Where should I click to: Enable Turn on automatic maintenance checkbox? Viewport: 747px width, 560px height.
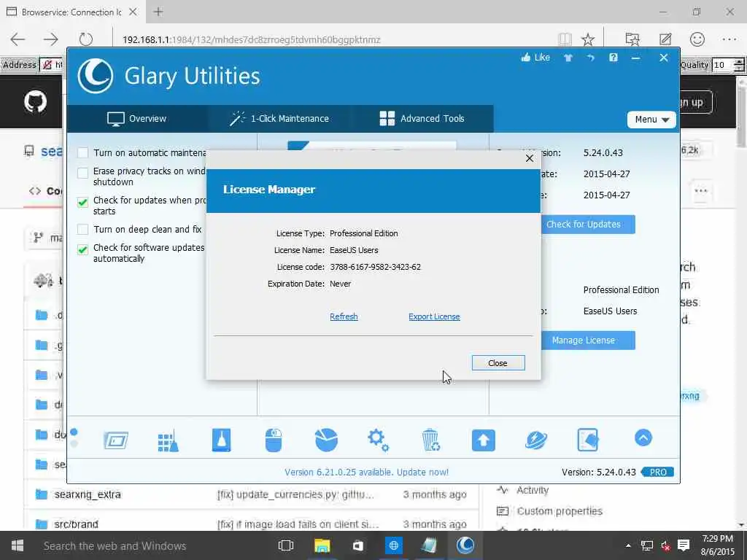pos(83,153)
